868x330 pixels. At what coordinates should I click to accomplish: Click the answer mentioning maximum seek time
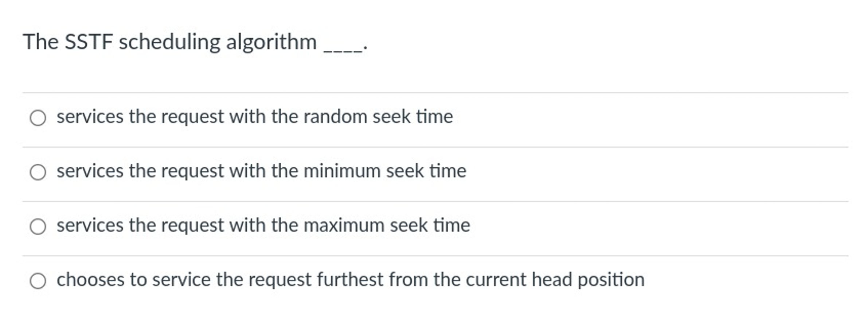[x=262, y=226]
